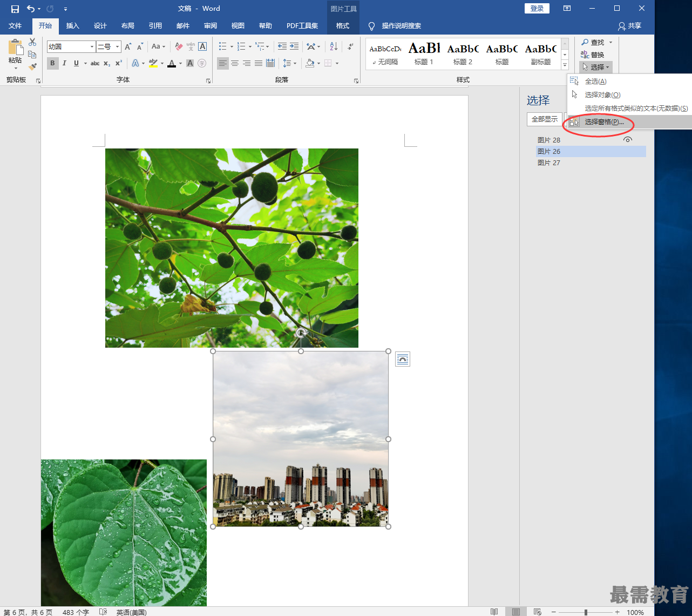This screenshot has width=692, height=616.
Task: Choose 选择窗格(P)... menu entry
Action: (629, 122)
